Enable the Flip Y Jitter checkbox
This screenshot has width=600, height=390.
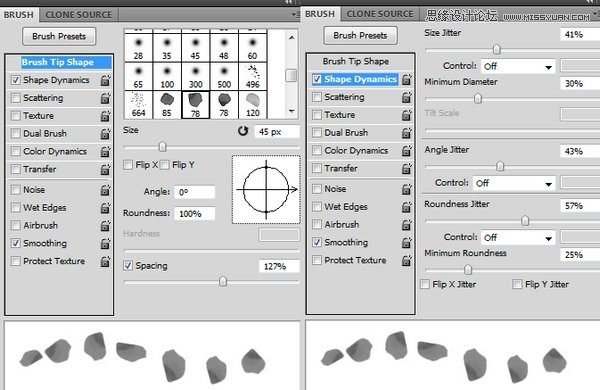pos(517,284)
